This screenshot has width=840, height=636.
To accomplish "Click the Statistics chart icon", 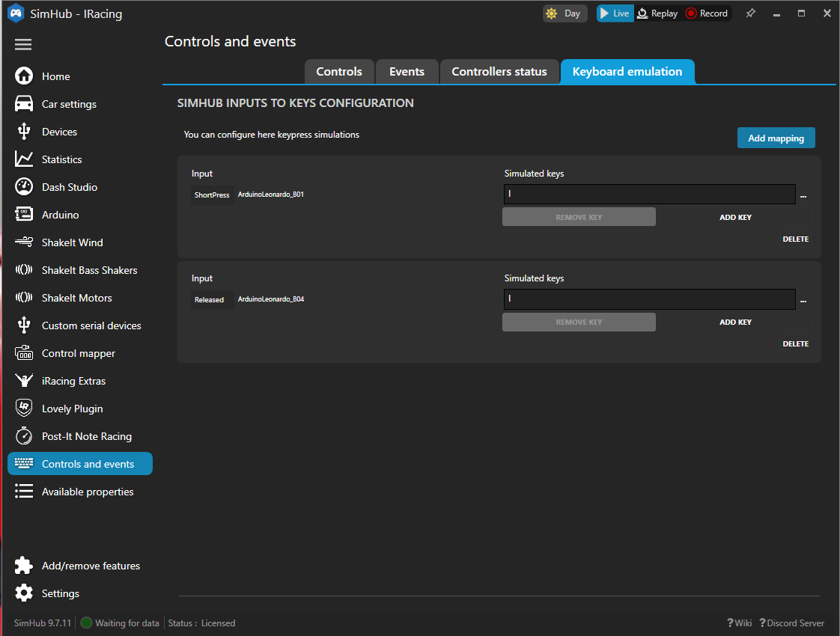I will click(23, 159).
